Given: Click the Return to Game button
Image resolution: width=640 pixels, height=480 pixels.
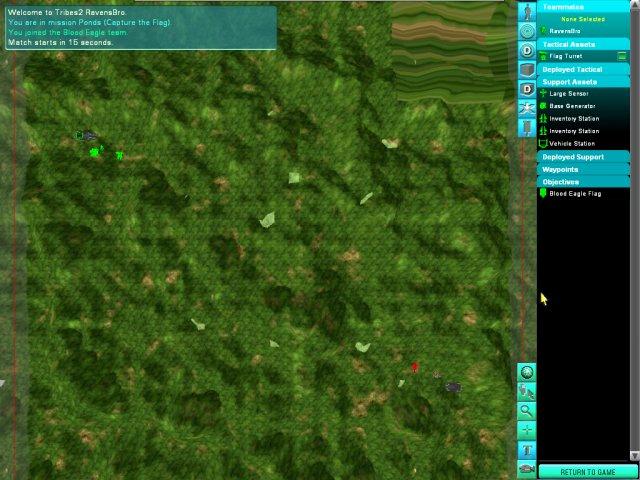Looking at the screenshot, I should point(588,471).
